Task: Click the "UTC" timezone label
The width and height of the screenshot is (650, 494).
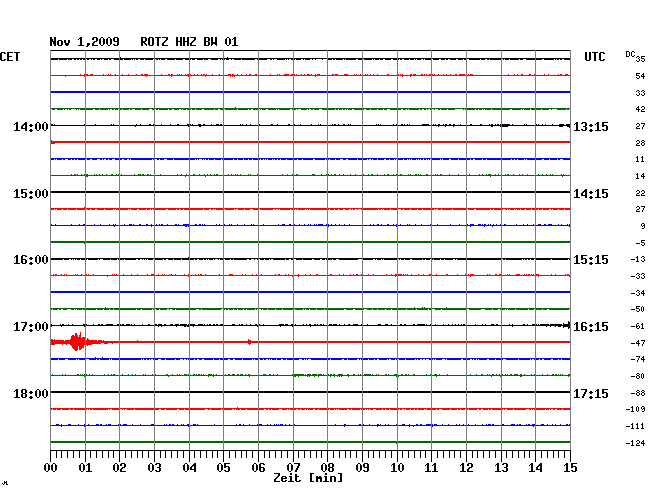Action: click(594, 57)
